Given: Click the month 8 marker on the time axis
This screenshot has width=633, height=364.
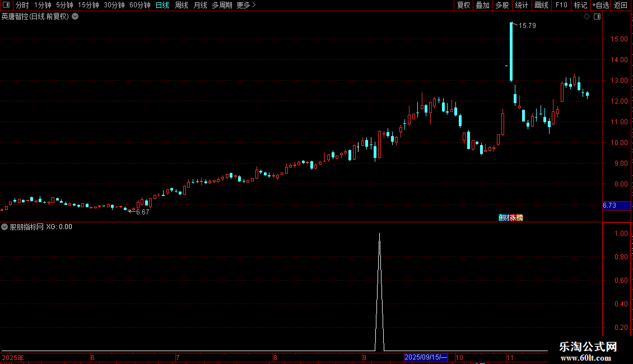Looking at the screenshot, I should tap(275, 357).
